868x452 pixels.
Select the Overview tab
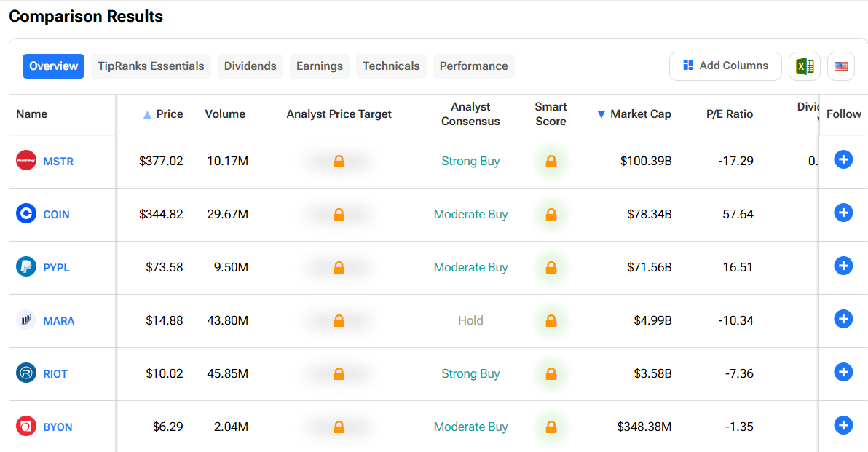click(x=53, y=66)
